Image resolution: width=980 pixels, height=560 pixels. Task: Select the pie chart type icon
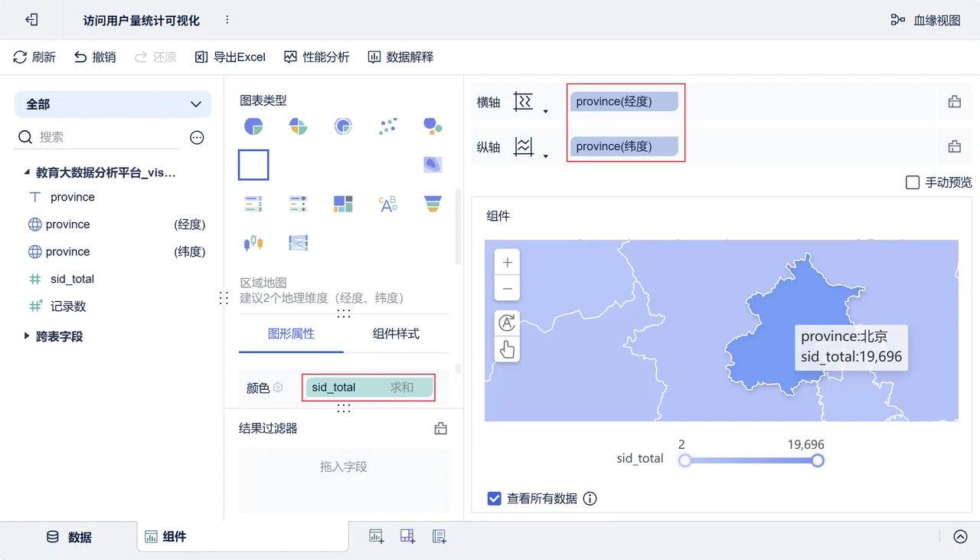click(x=253, y=126)
